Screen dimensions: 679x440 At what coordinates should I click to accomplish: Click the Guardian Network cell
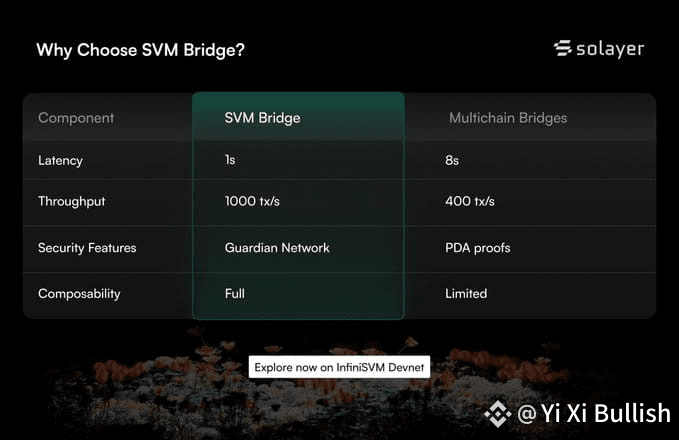point(277,248)
